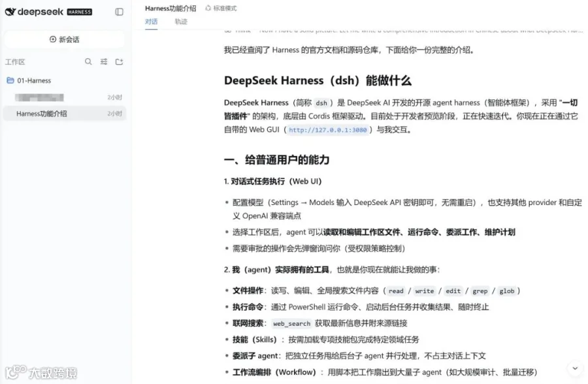Switch to the 对话 tab

151,22
